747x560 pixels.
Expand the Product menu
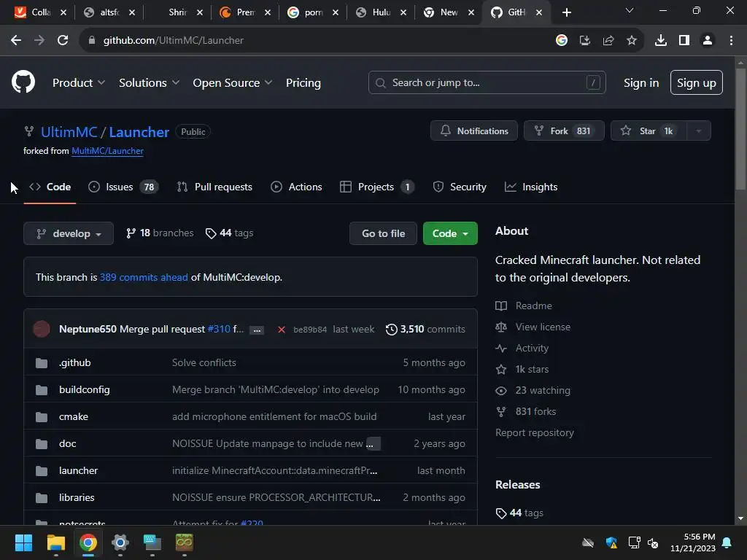(79, 83)
